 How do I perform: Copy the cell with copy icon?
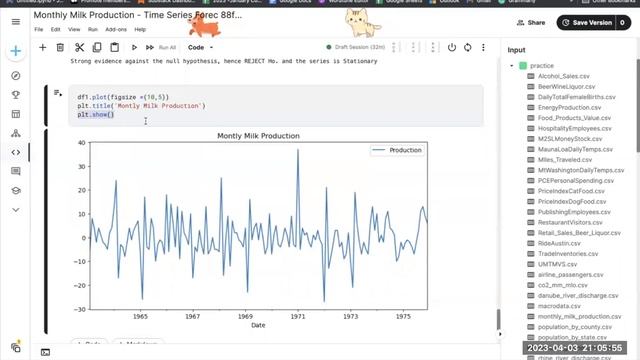click(x=97, y=47)
